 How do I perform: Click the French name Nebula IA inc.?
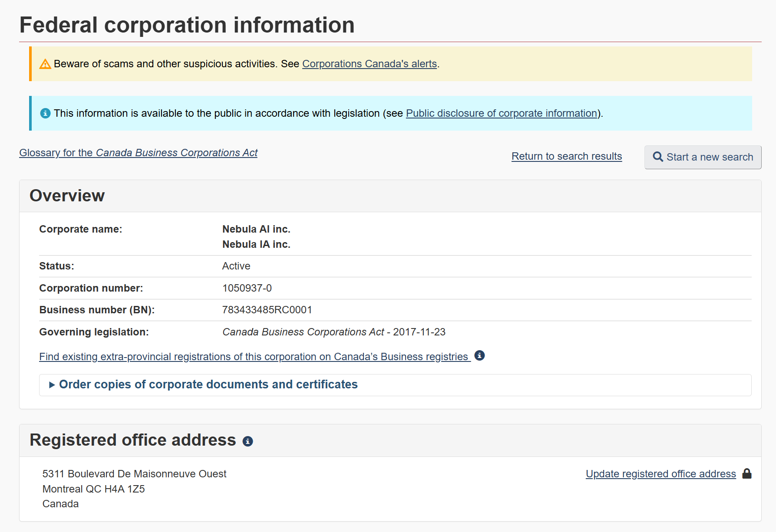point(256,244)
